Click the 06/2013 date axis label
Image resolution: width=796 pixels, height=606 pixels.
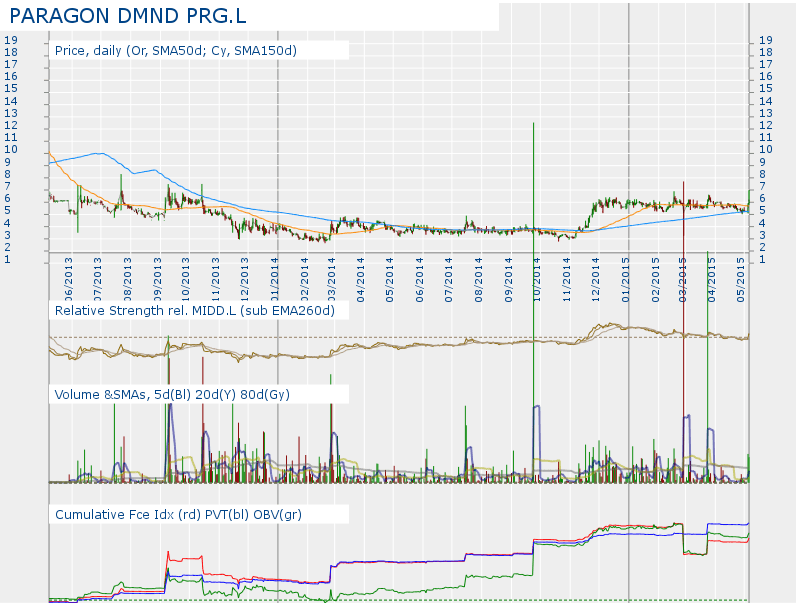(x=68, y=280)
